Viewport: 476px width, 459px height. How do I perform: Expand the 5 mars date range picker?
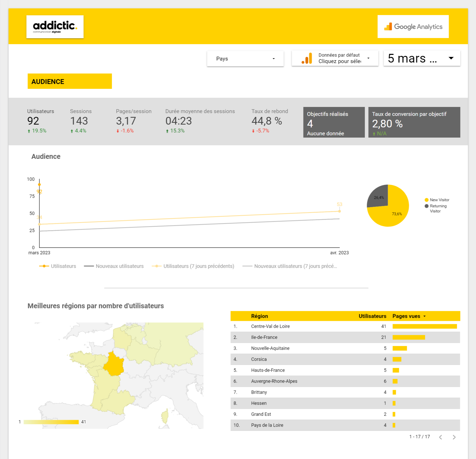coord(422,58)
